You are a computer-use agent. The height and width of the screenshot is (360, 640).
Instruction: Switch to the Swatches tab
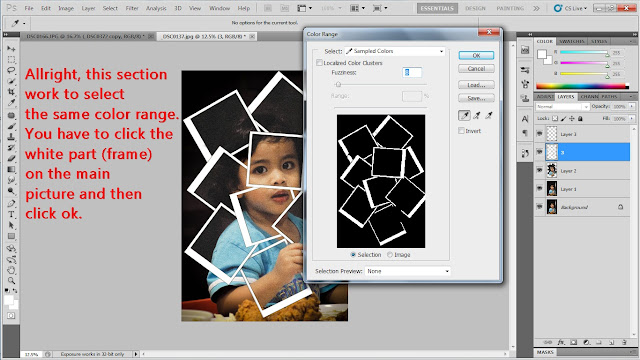[571, 41]
